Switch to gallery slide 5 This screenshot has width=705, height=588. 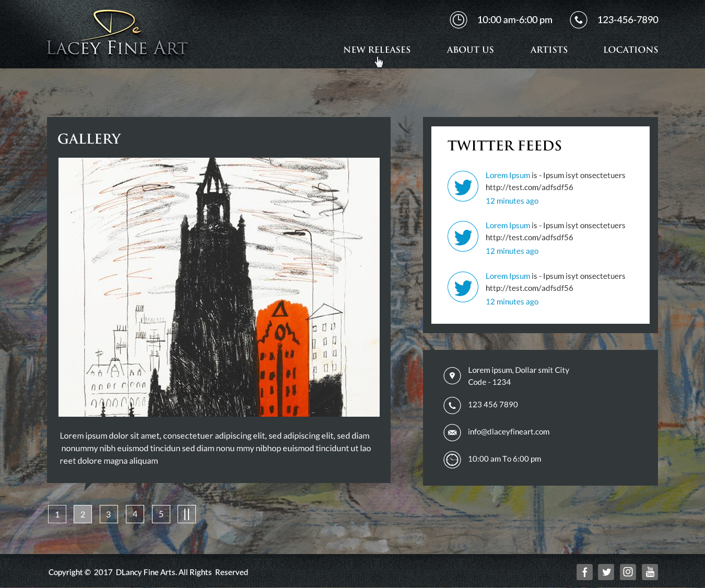[x=161, y=514]
